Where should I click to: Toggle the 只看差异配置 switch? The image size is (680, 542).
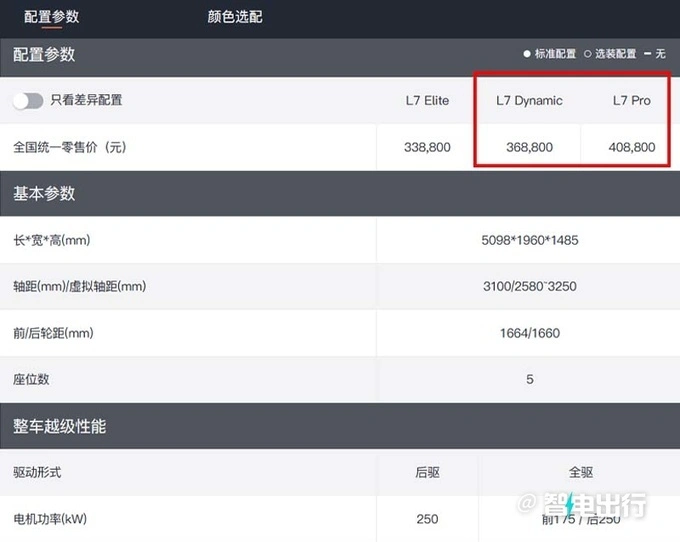click(x=28, y=100)
